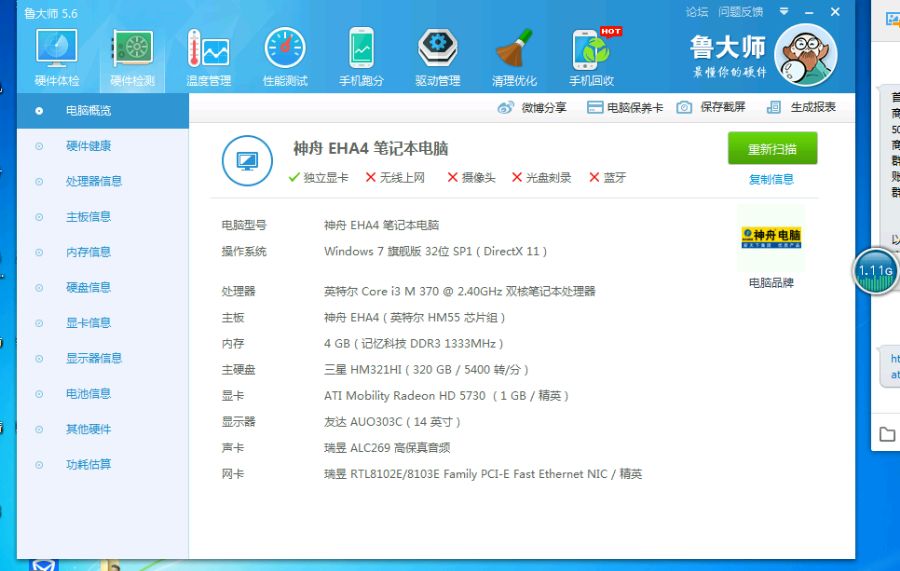Screen dimensions: 900x571
Task: Click the green 重新扫描 rescan button
Action: (773, 149)
